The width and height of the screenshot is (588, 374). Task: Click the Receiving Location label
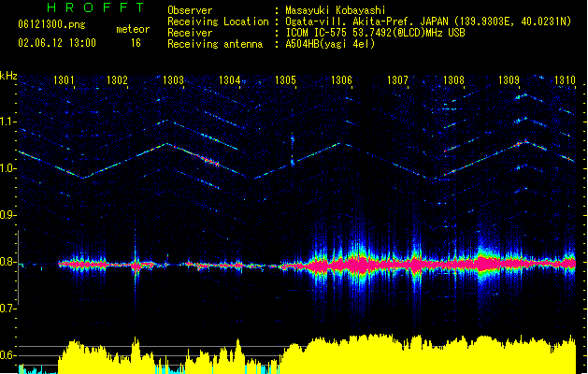point(218,22)
